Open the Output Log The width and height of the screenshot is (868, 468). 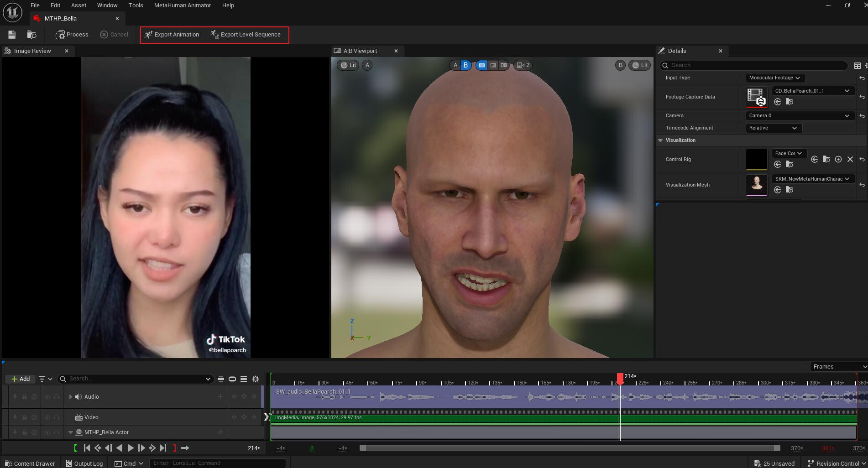pos(84,463)
